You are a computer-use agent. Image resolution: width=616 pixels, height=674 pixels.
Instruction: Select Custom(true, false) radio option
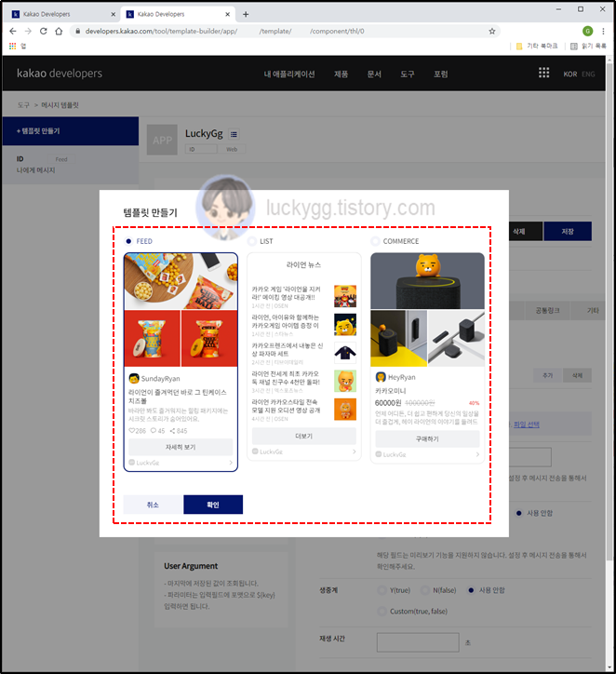click(382, 612)
